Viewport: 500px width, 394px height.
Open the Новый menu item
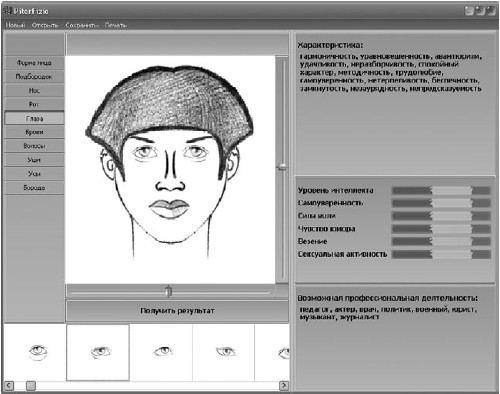15,25
